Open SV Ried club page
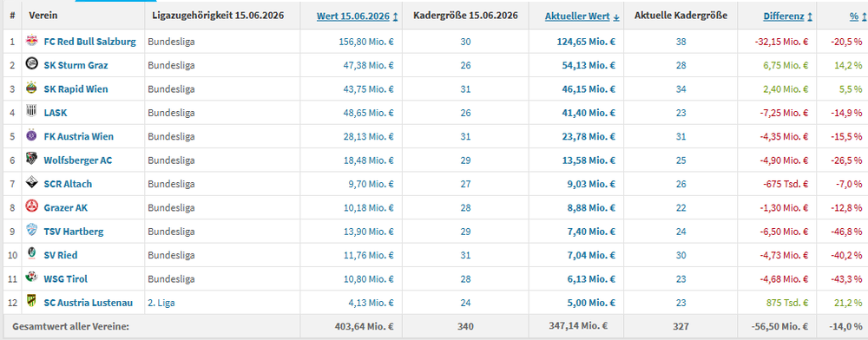Viewport: 868px width, 340px height. [61, 255]
